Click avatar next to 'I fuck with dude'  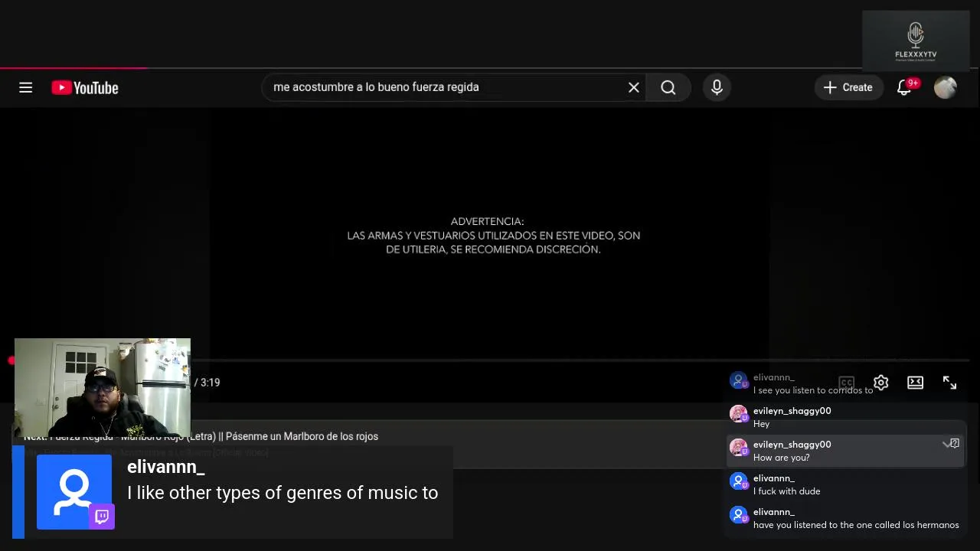click(x=738, y=481)
